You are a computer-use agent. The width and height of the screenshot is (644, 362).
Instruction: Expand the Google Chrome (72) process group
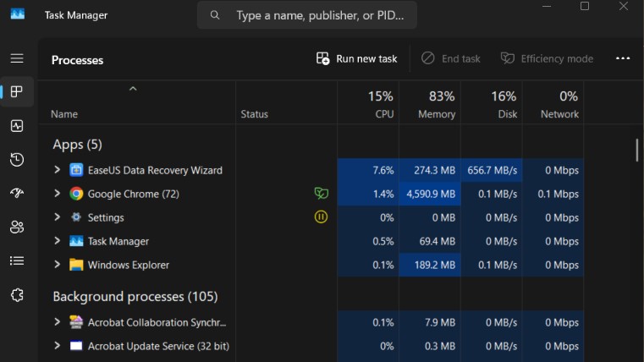coord(57,194)
